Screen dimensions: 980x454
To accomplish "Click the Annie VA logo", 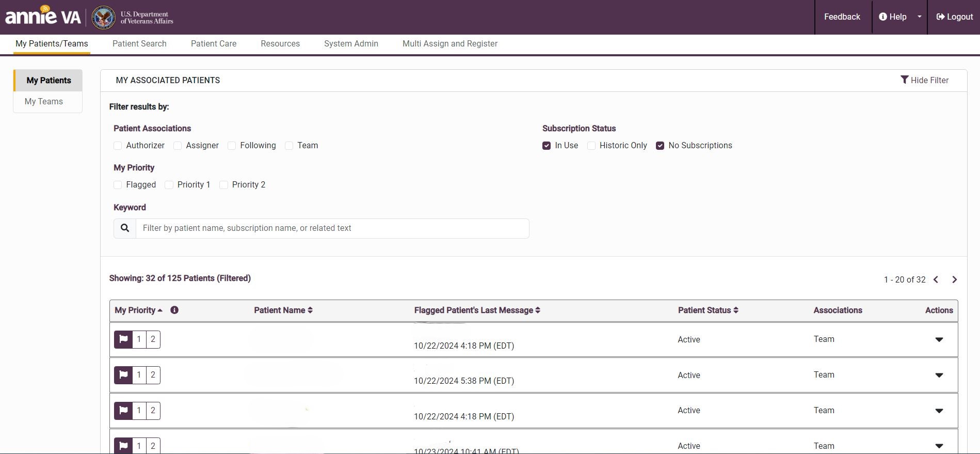I will pyautogui.click(x=43, y=16).
